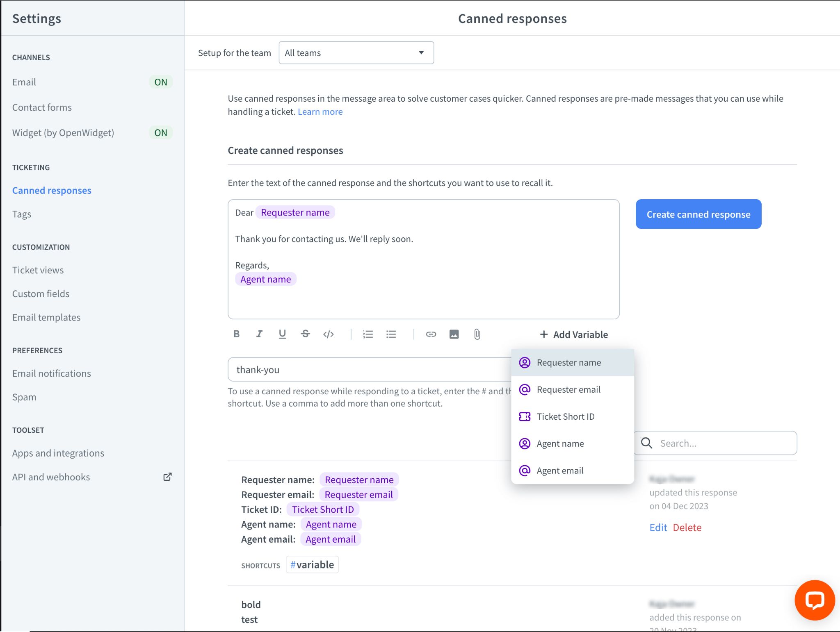Apply italic formatting in the editor toolbar
This screenshot has width=840, height=632.
point(259,334)
